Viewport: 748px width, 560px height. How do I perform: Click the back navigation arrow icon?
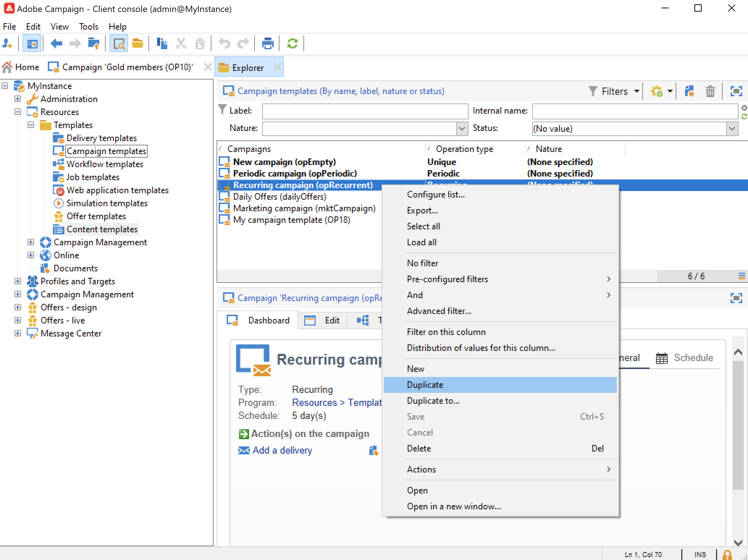56,44
